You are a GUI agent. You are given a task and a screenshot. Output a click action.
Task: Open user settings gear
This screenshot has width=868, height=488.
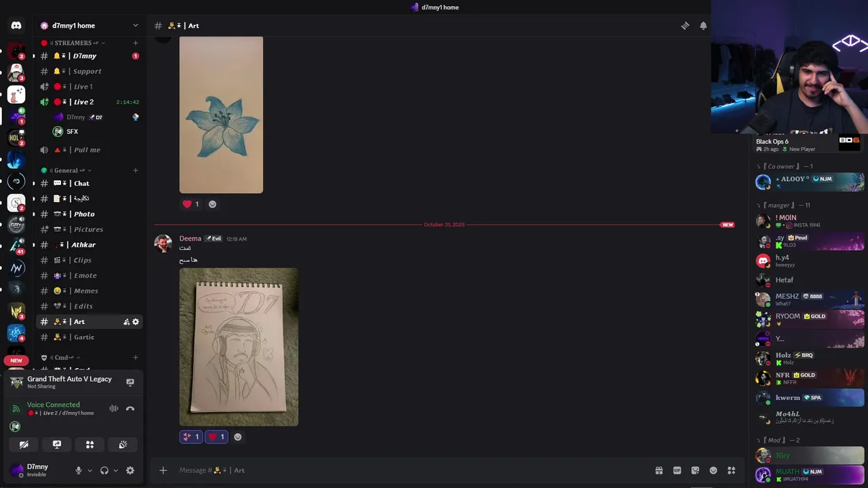pos(130,470)
